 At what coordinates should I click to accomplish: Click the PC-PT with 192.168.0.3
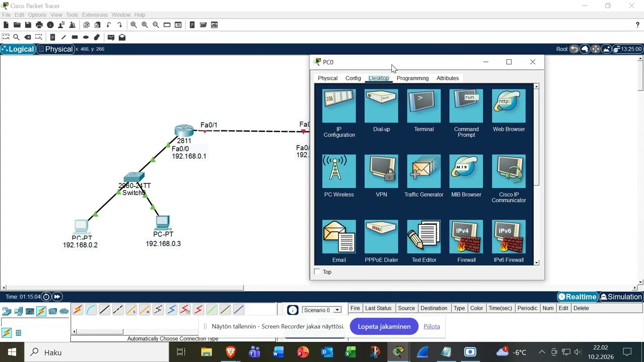coord(163,222)
